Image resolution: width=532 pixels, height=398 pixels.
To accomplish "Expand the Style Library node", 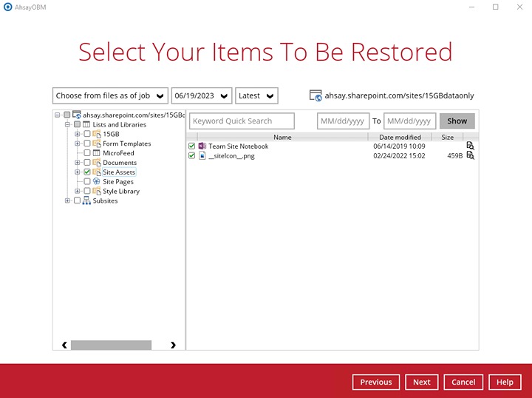I will (x=78, y=191).
